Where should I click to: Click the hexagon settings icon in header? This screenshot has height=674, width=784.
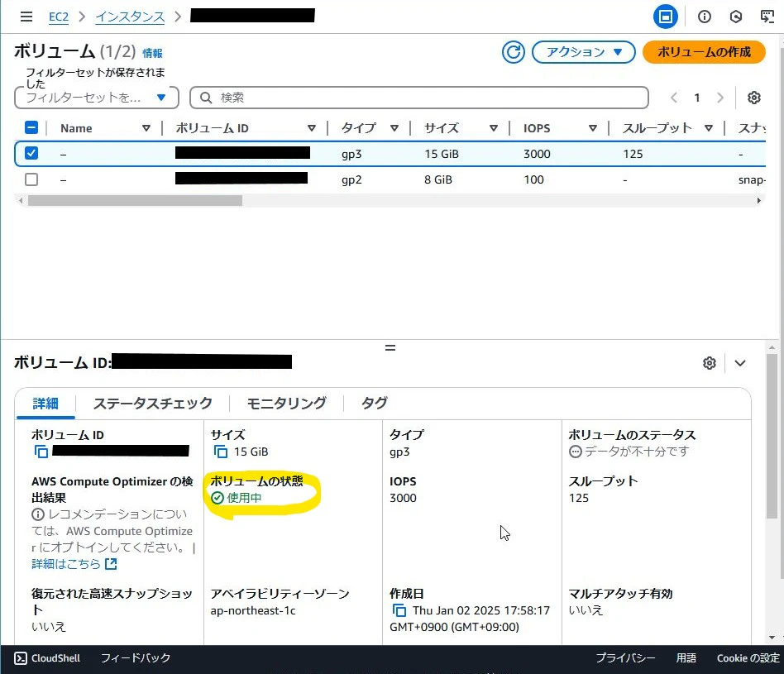735,17
